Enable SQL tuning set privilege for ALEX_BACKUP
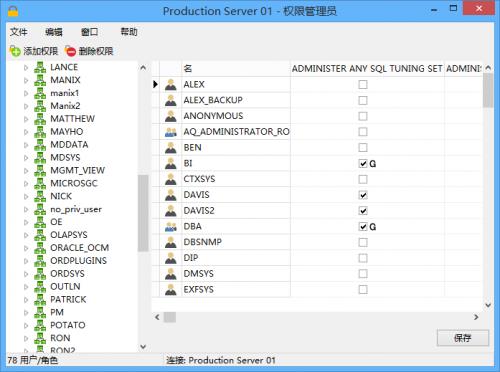The image size is (500, 372). [x=363, y=100]
